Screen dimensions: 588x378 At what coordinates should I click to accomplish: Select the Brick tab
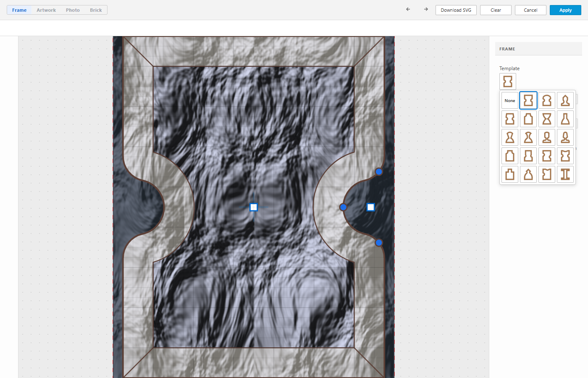click(x=96, y=10)
